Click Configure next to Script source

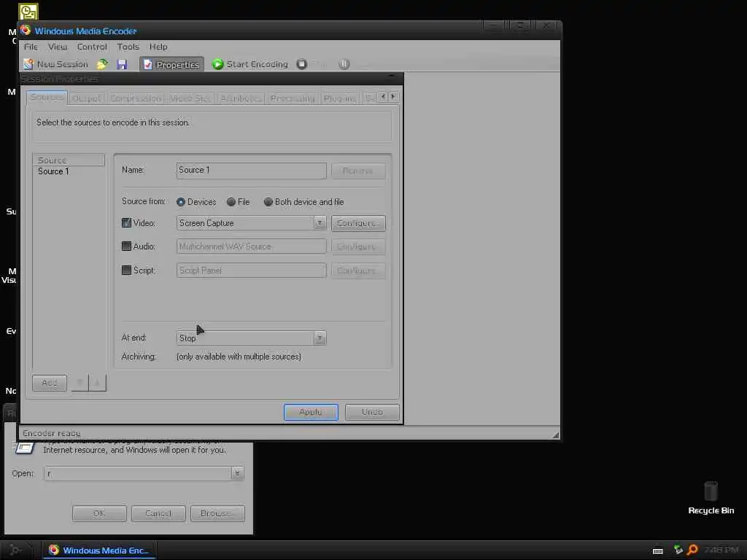pyautogui.click(x=358, y=271)
